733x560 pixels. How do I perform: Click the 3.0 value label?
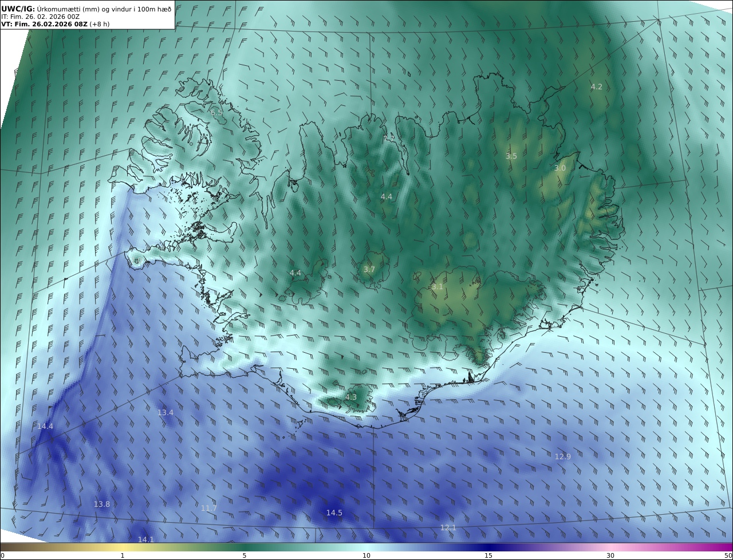coord(560,168)
